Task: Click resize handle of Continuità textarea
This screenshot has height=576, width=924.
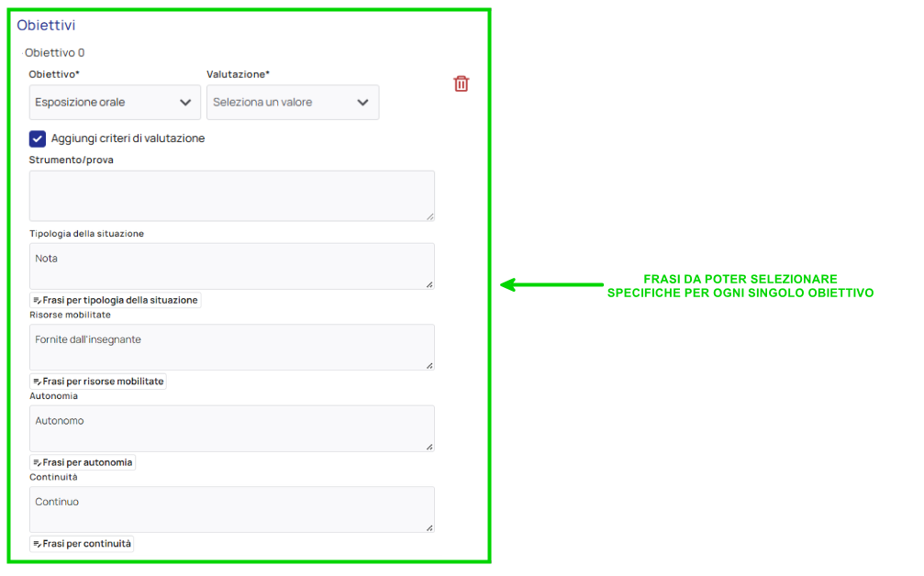Action: pyautogui.click(x=429, y=527)
